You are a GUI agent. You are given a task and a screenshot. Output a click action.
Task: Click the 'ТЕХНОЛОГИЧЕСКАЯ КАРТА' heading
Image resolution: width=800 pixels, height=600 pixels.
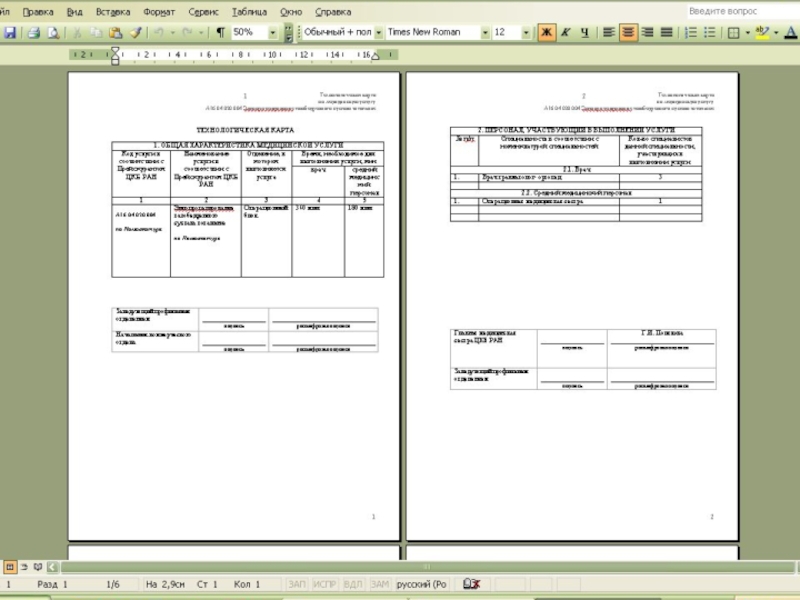(x=245, y=130)
